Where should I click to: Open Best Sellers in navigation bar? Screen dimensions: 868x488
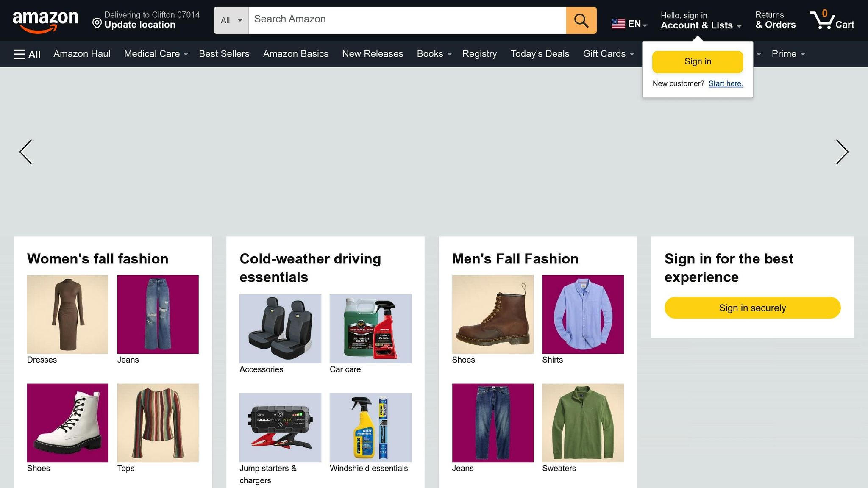coord(224,54)
